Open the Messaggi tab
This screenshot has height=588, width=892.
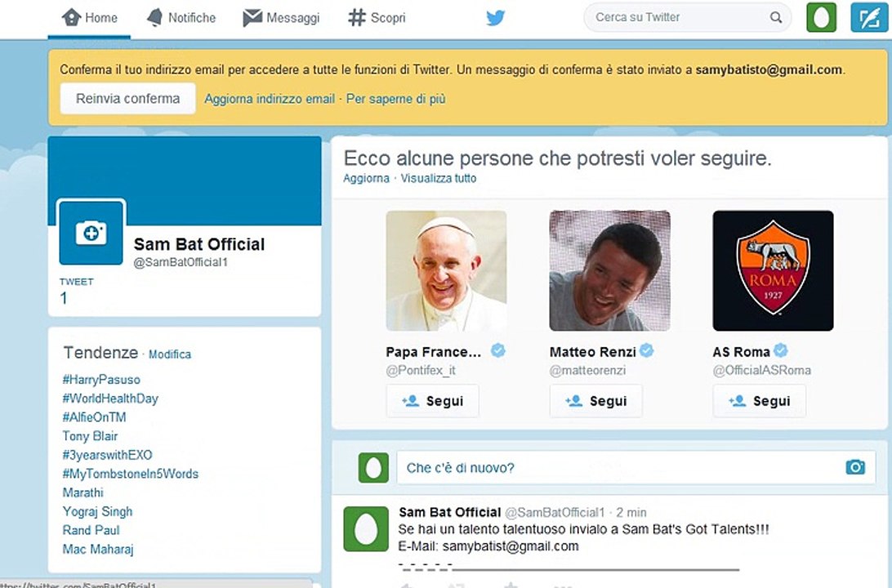(281, 18)
